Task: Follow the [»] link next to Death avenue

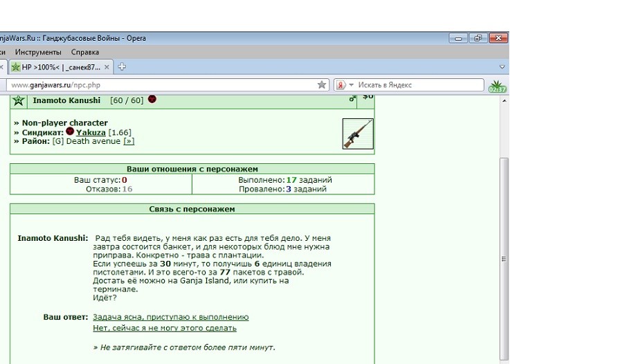Action: tap(129, 141)
